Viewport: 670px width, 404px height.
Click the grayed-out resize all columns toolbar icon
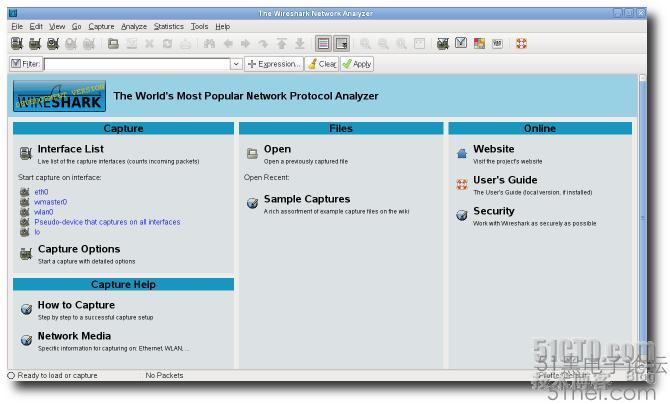(420, 43)
